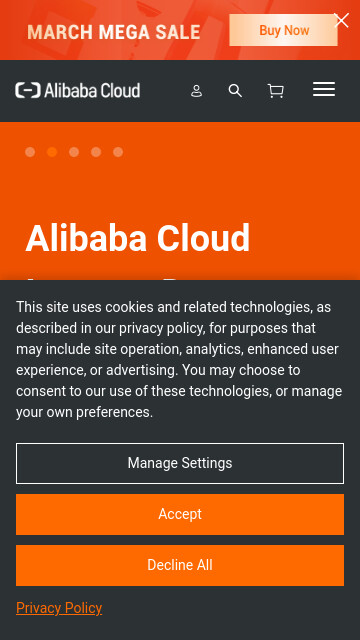Image resolution: width=360 pixels, height=640 pixels.
Task: Click the MARCH MEGA SALE banner text
Action: tap(114, 32)
